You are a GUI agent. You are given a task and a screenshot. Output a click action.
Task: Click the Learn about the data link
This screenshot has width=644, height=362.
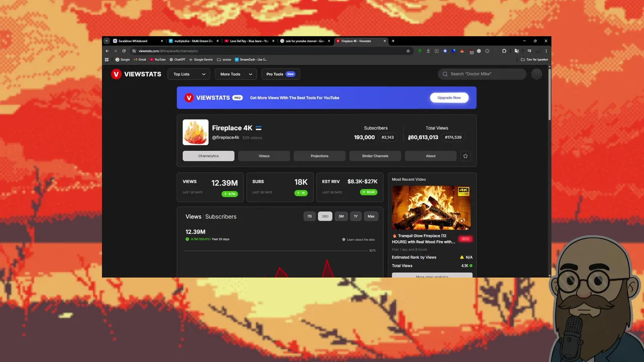tap(361, 239)
